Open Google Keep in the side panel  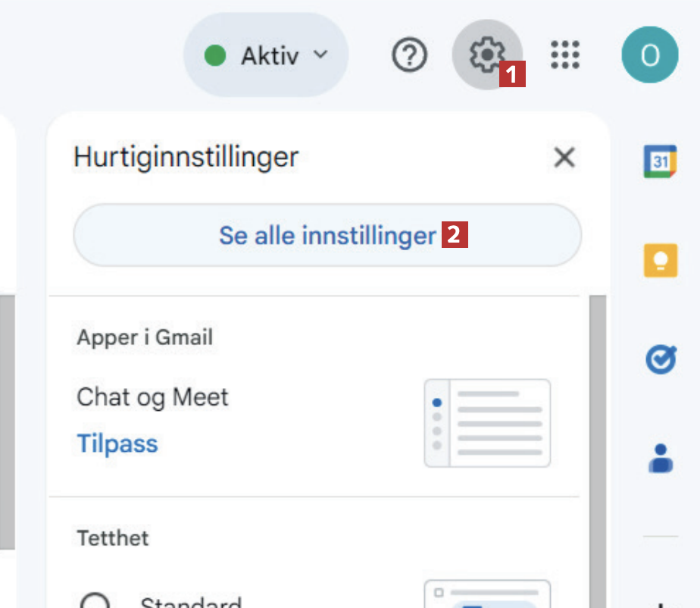click(x=660, y=260)
